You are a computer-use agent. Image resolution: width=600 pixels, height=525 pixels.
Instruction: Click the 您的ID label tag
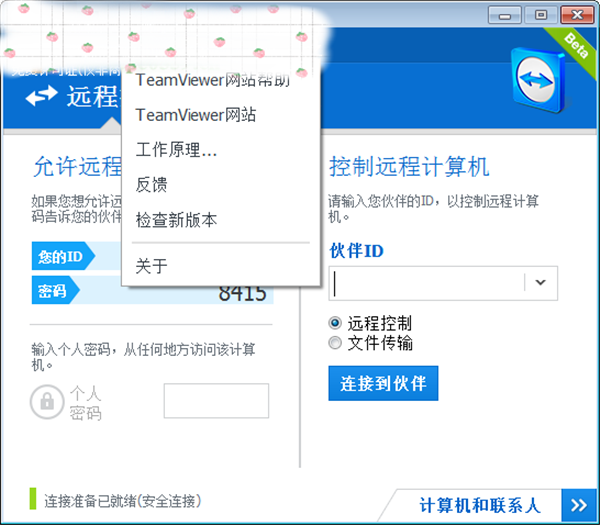pos(63,256)
